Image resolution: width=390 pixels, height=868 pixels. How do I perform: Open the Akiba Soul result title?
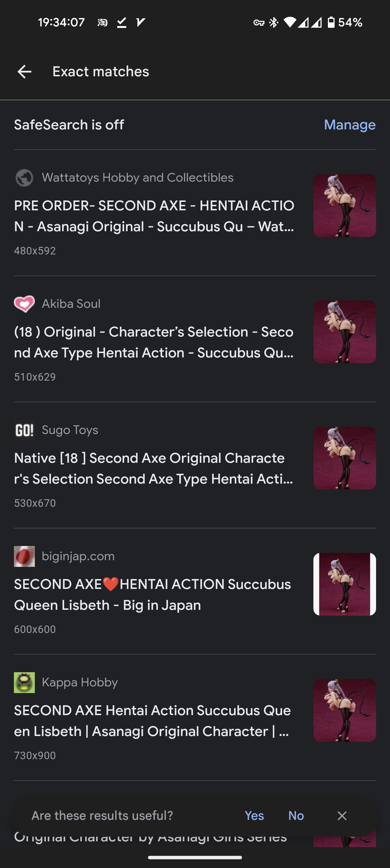click(x=154, y=342)
